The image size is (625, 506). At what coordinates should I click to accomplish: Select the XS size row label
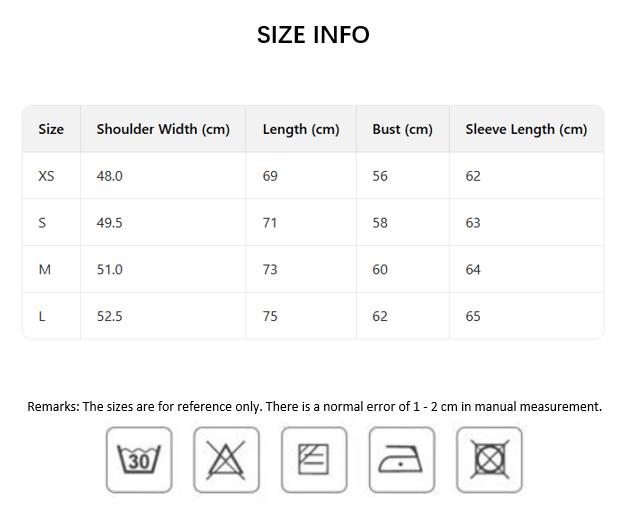pyautogui.click(x=46, y=176)
